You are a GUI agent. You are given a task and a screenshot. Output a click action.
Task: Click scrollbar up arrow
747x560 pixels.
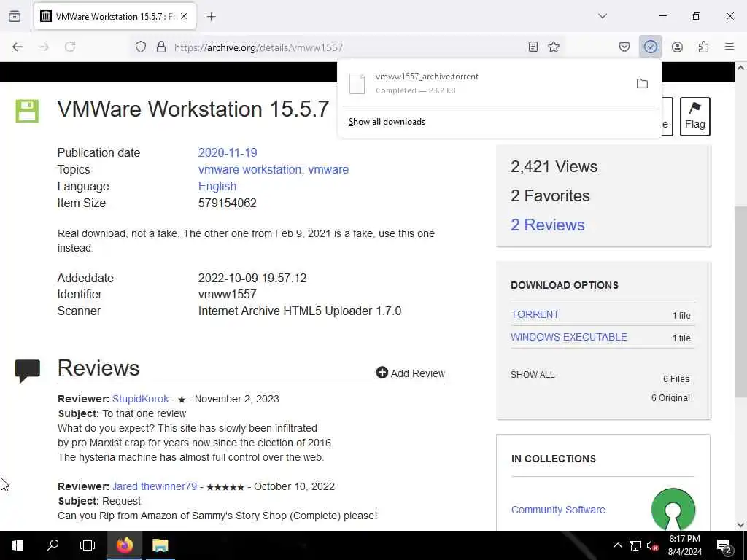tap(740, 68)
